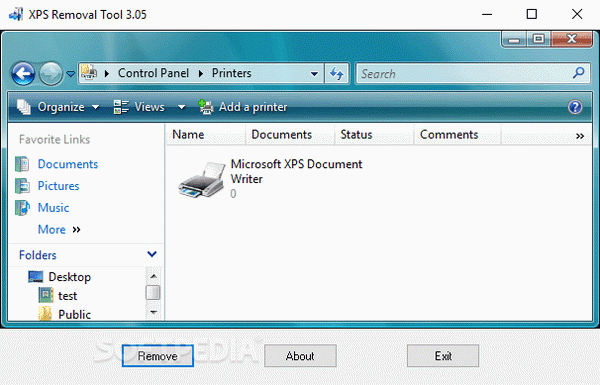Expand the arrow before Control Panel
Viewport: 600px width, 385px height.
(107, 73)
